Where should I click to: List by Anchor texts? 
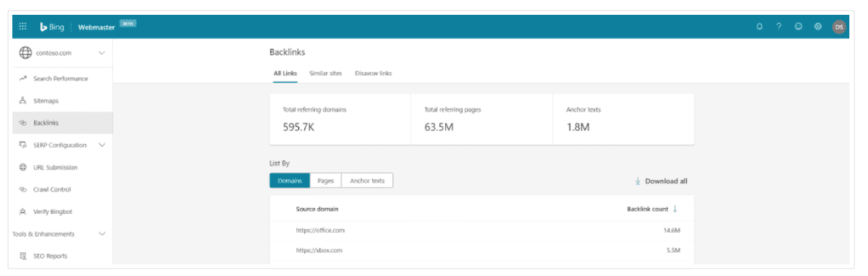(x=367, y=181)
